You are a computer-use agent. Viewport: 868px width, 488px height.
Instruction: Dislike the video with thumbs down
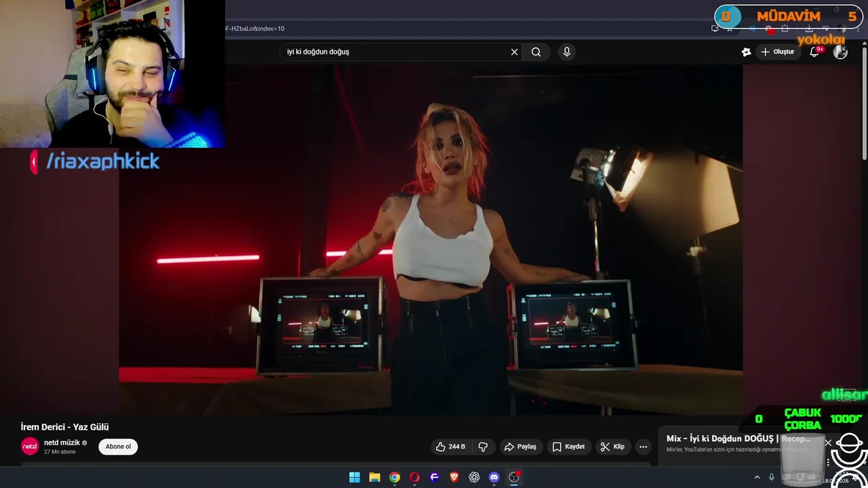(483, 447)
